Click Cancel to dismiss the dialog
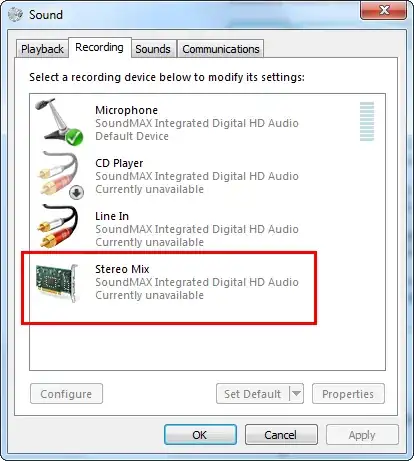This screenshot has height=461, width=414. (281, 435)
